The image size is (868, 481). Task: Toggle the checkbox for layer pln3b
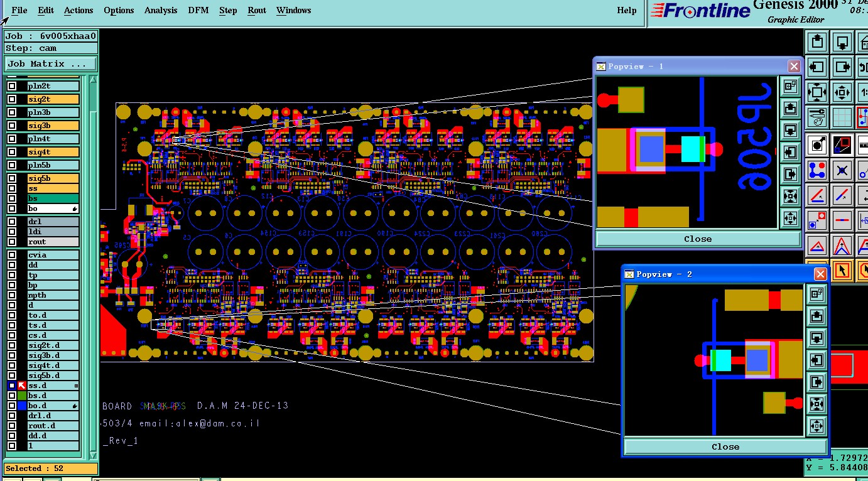pyautogui.click(x=12, y=112)
